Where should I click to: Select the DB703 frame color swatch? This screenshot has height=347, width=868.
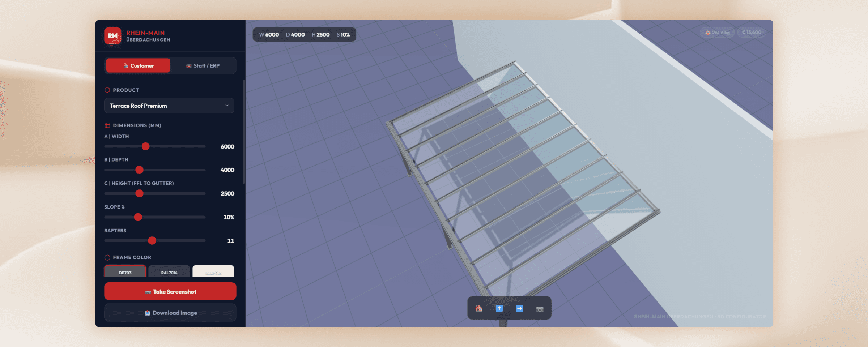(125, 271)
